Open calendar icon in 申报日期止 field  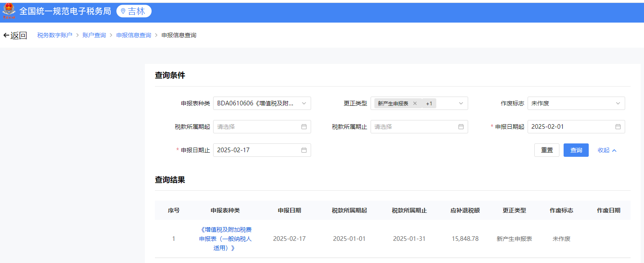click(x=304, y=150)
